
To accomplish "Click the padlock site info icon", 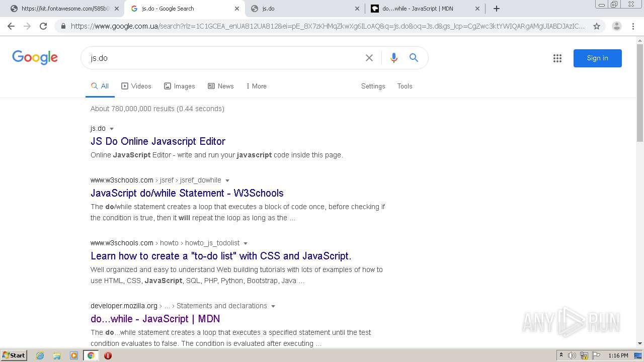I will 63,26.
